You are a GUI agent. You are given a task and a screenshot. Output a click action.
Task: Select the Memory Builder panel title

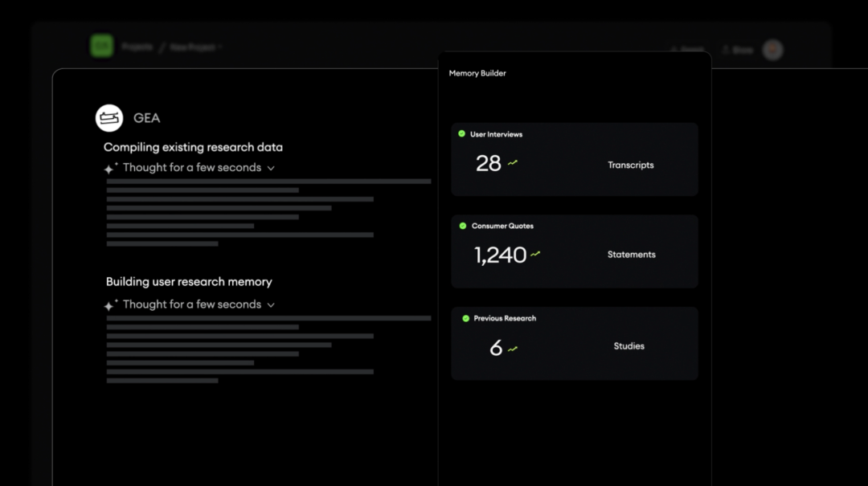(477, 73)
